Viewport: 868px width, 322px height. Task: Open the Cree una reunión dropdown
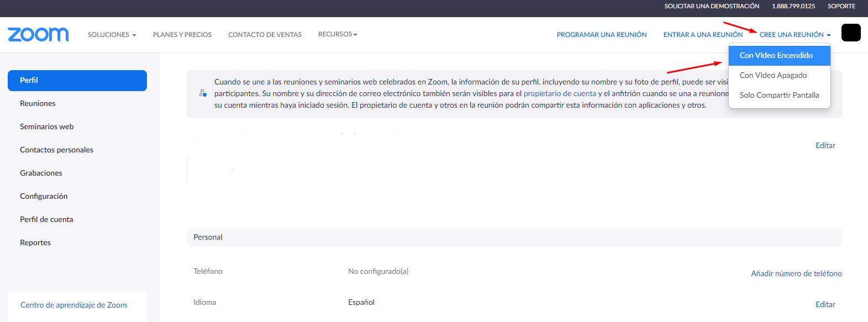pos(795,34)
